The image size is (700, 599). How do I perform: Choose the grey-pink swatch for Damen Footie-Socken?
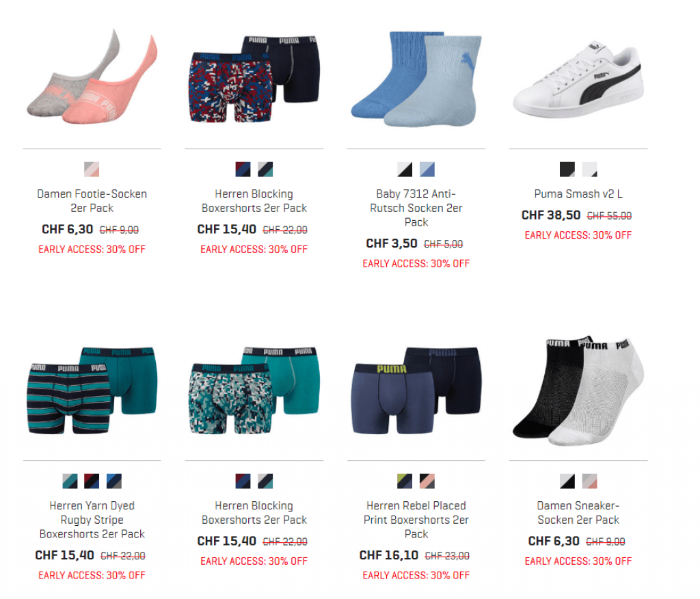click(92, 170)
